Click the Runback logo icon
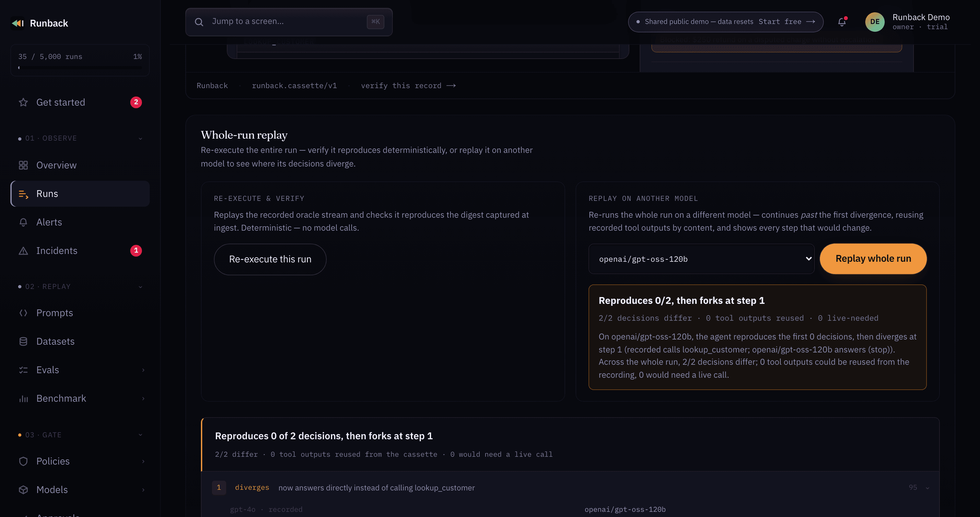 [x=18, y=23]
